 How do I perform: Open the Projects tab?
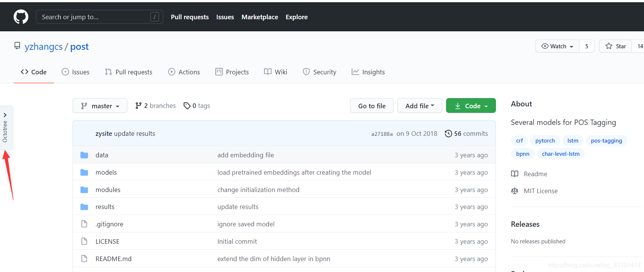pos(232,72)
